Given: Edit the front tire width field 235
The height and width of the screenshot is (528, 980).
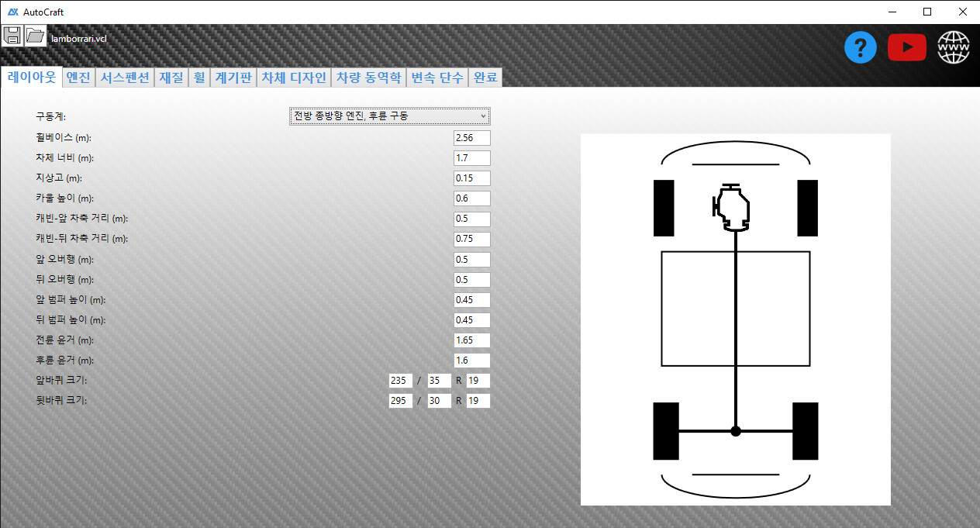Looking at the screenshot, I should [400, 381].
